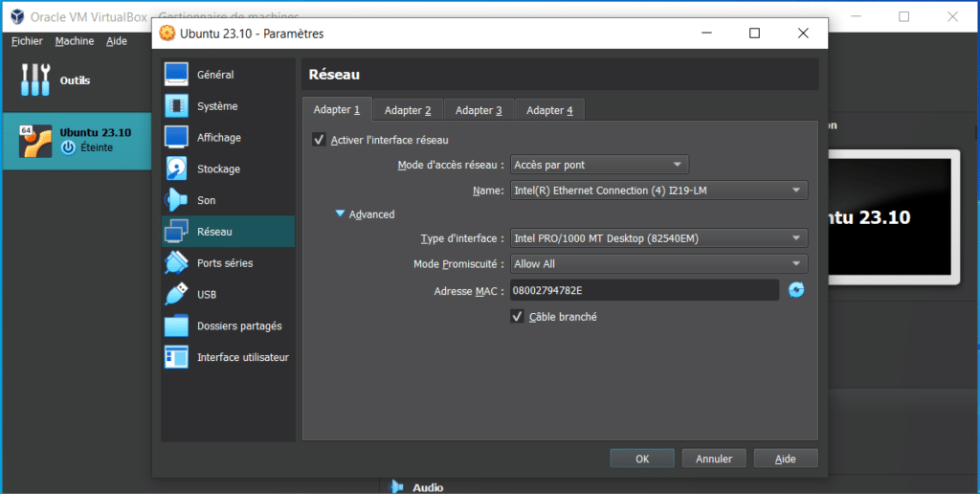Viewport: 980px width, 494px height.
Task: Select the Dossiers partagés category label
Action: tap(239, 326)
